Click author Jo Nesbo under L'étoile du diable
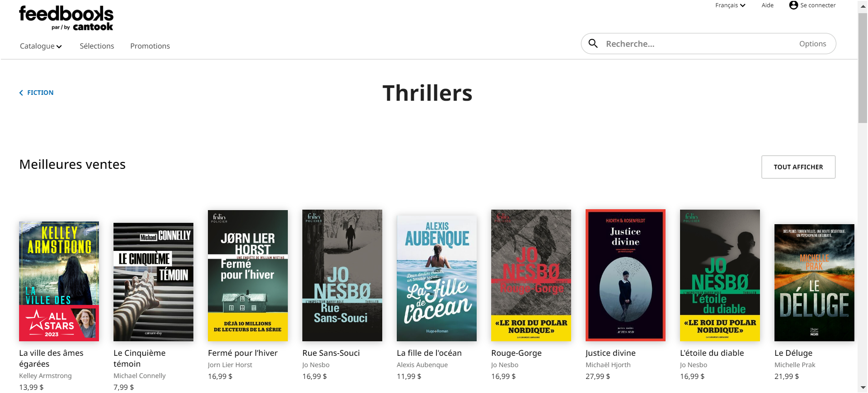Screen dimensions: 868x393 tap(694, 365)
